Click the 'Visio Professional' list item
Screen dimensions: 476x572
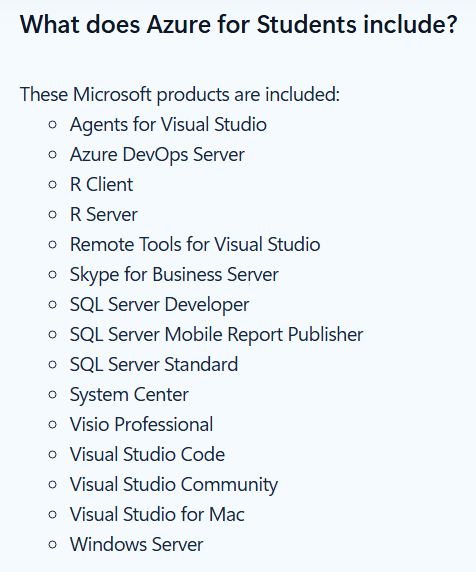click(141, 424)
